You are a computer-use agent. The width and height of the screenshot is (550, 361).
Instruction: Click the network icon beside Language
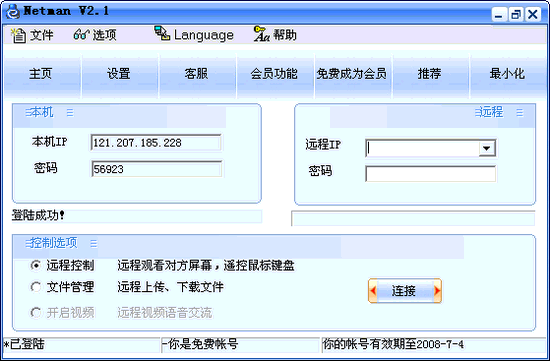click(162, 33)
